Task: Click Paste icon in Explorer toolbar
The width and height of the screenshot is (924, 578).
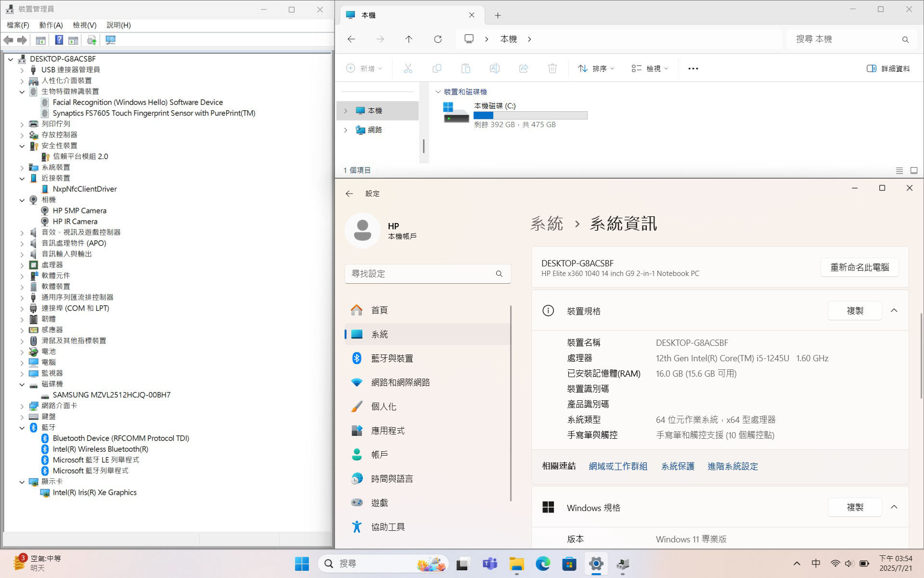Action: (466, 68)
